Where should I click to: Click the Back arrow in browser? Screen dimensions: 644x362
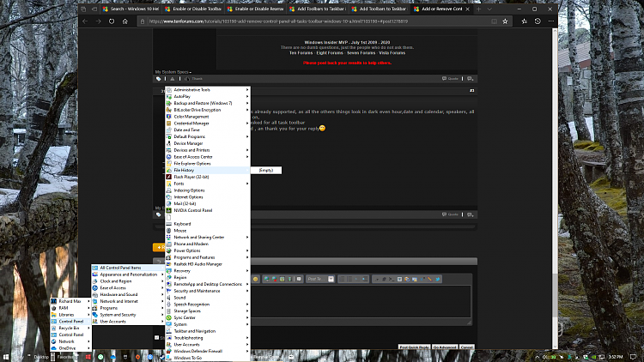[85, 21]
